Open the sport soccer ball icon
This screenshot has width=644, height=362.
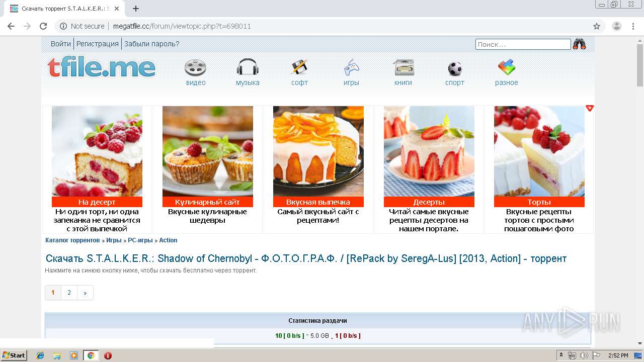(x=455, y=69)
